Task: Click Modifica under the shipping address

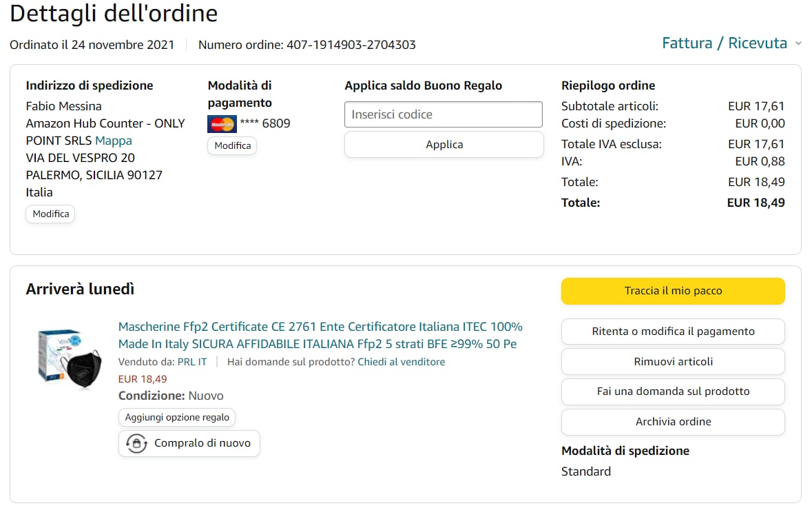Action: coord(51,214)
